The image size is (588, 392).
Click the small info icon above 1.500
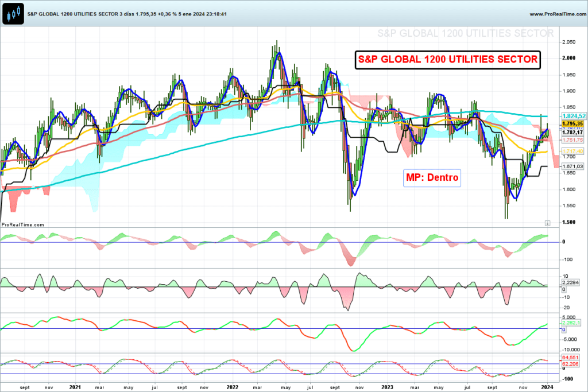click(x=547, y=223)
